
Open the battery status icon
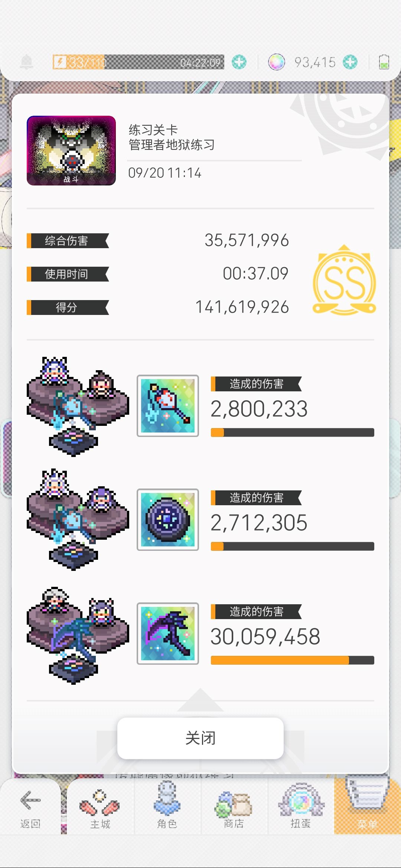tap(384, 62)
